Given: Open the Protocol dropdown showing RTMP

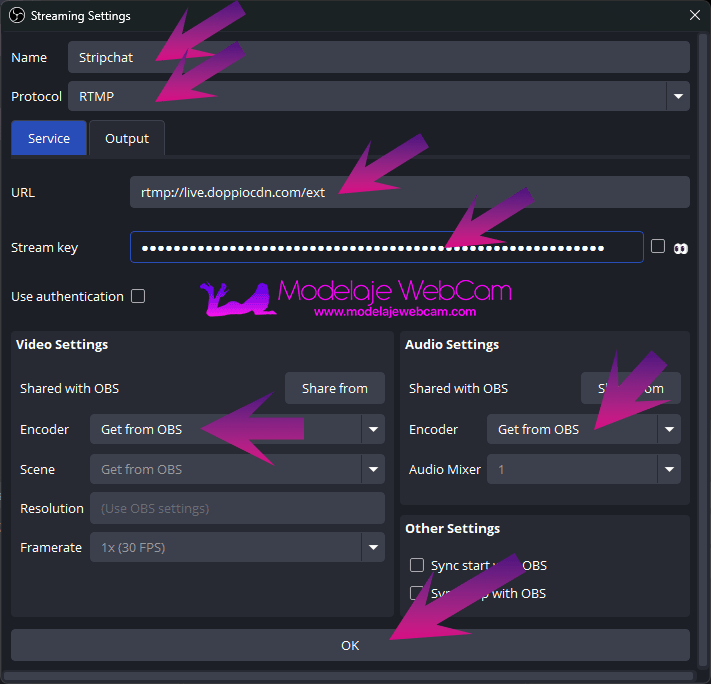Looking at the screenshot, I should [379, 96].
